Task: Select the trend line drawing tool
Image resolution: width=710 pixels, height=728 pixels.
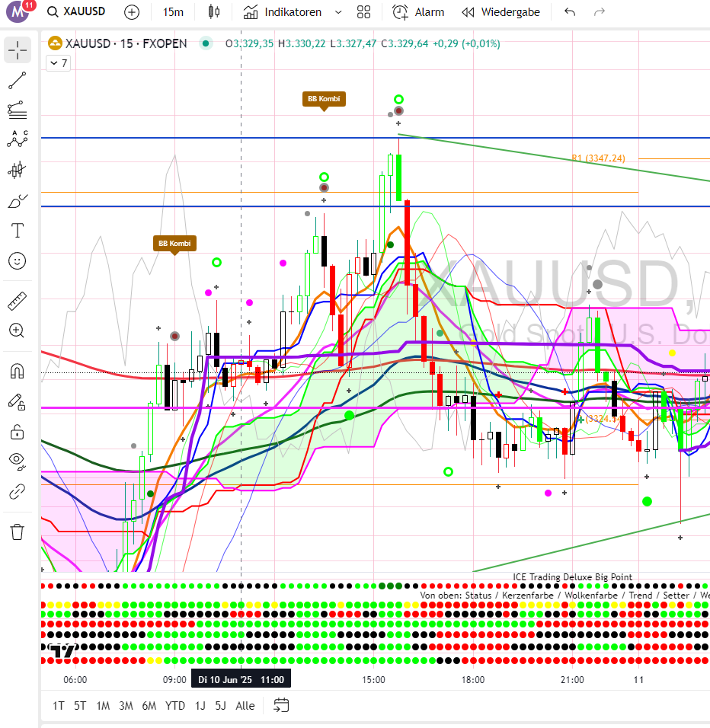Action: click(x=17, y=81)
